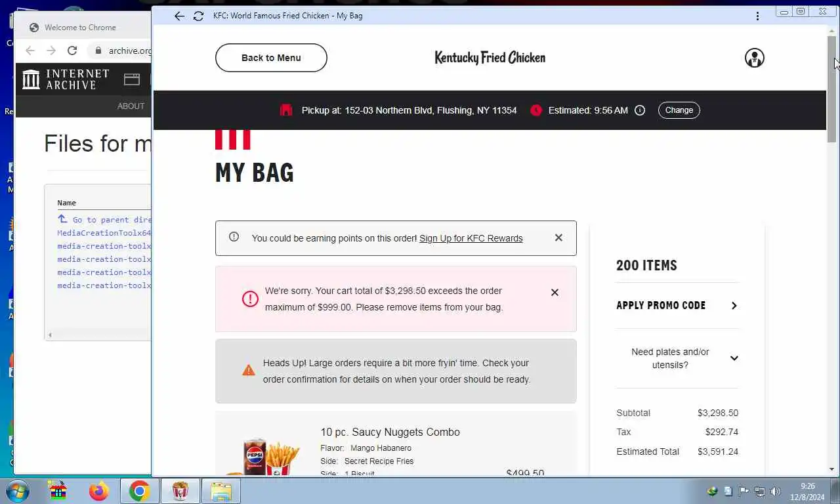Open the Windows Start menu
This screenshot has width=840, height=504.
coord(18,491)
